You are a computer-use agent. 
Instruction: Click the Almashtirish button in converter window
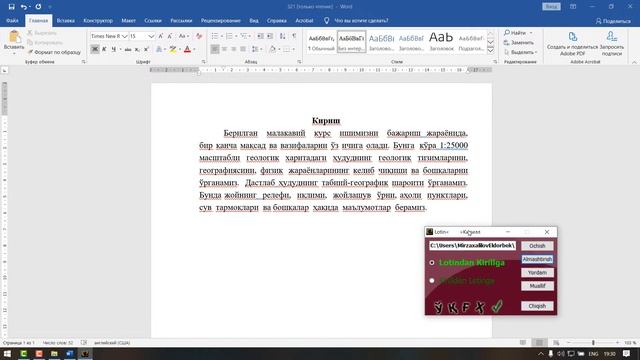pyautogui.click(x=537, y=259)
